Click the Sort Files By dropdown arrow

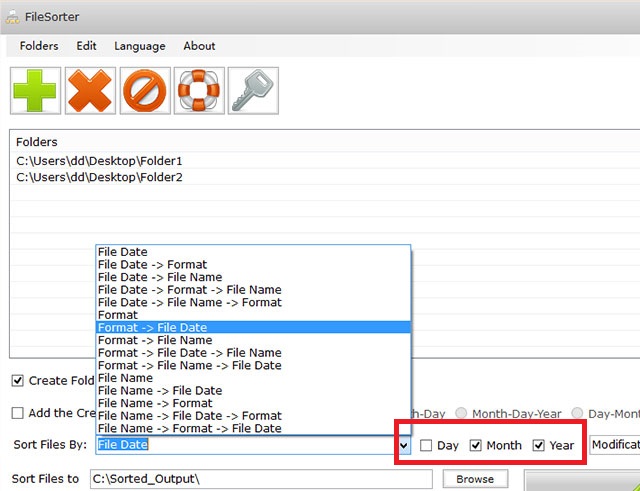tap(404, 445)
